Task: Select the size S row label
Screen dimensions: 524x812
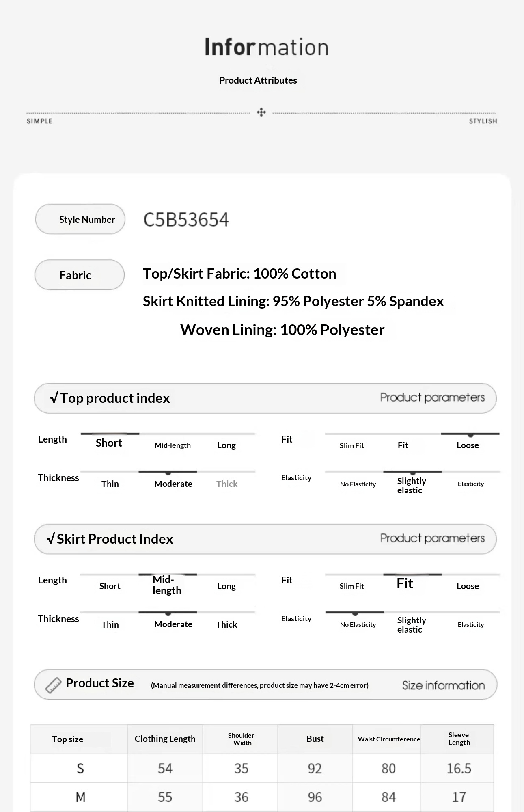Action: coord(80,769)
